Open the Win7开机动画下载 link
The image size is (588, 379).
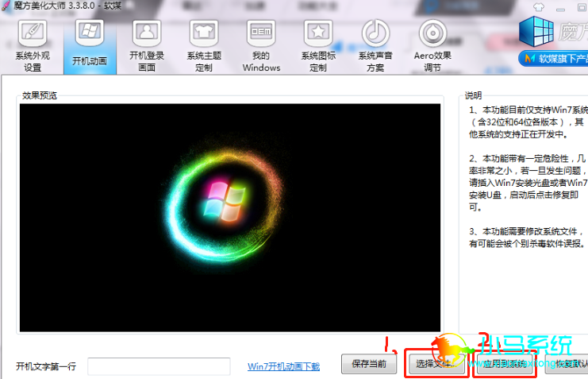[283, 366]
